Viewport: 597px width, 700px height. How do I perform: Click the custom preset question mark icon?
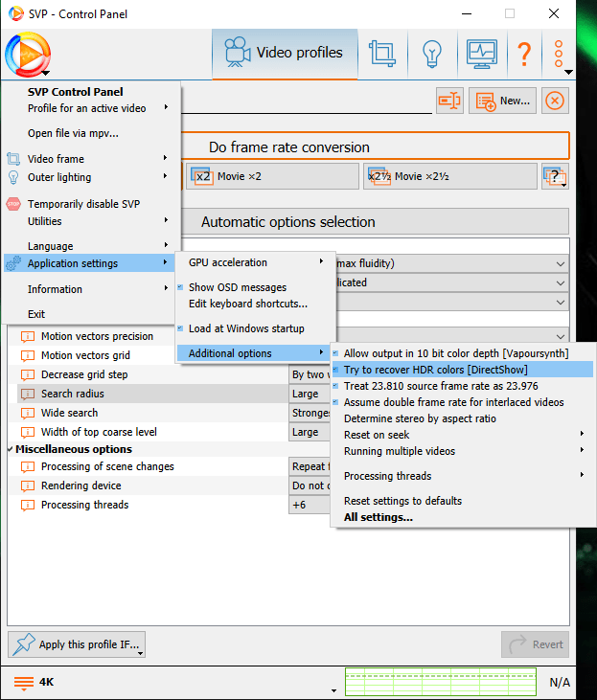click(x=555, y=176)
